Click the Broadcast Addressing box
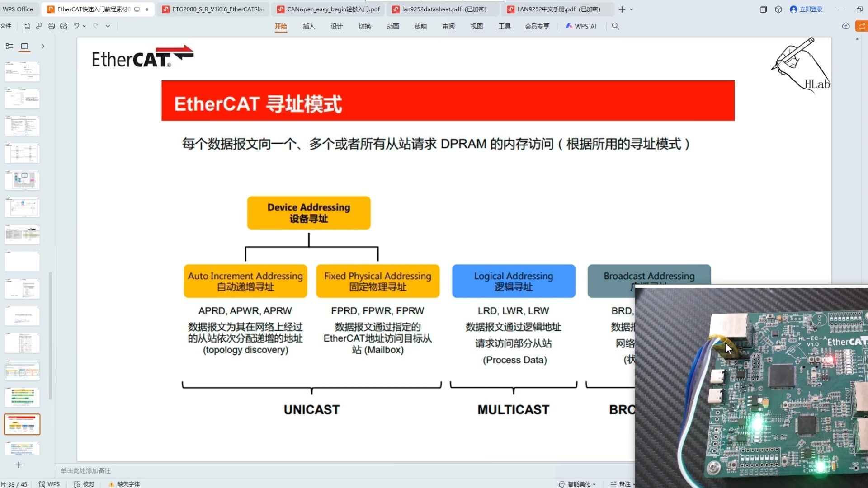The image size is (868, 488). (x=649, y=275)
